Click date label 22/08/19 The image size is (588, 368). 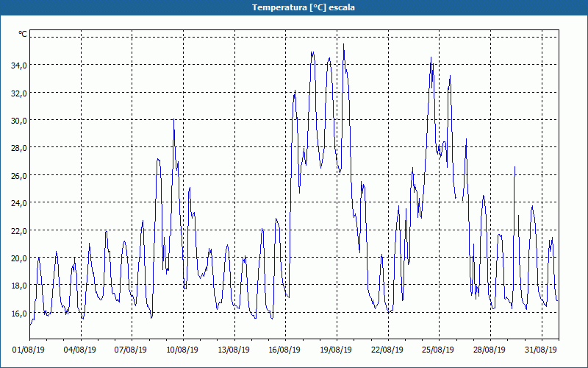click(x=387, y=350)
